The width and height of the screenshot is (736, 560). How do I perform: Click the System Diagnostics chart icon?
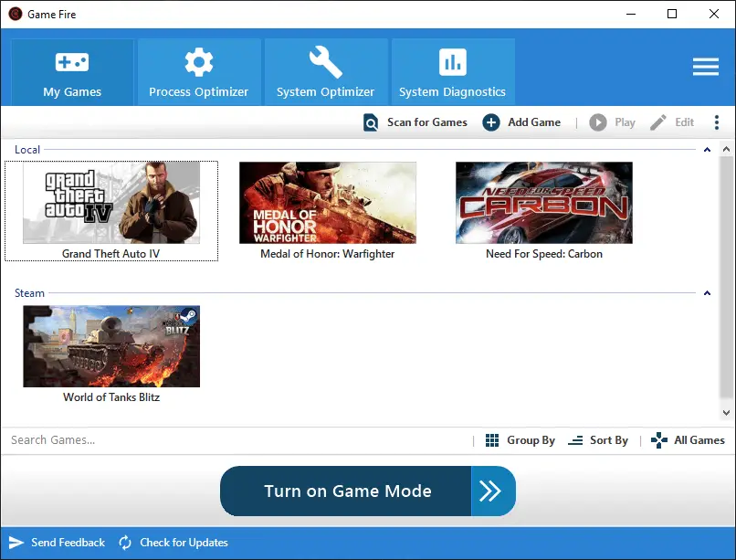453,62
